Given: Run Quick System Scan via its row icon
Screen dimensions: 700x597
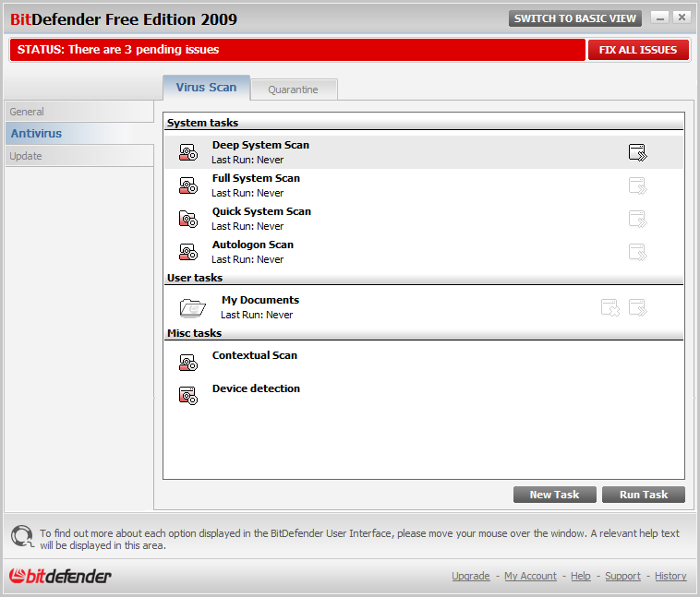Looking at the screenshot, I should pos(637,219).
